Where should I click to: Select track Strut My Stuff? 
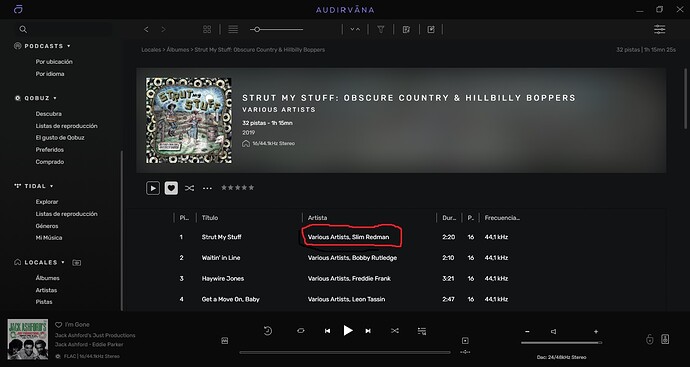click(x=221, y=237)
